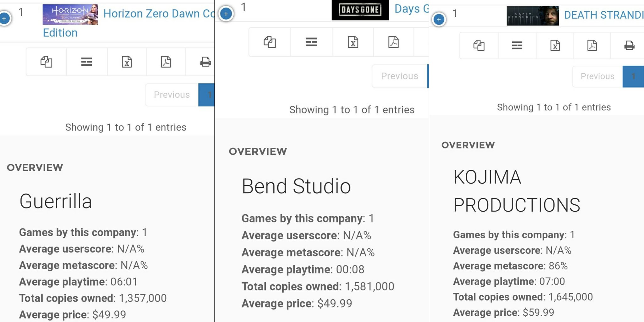Viewport: 644px width, 322px height.
Task: Click column visibility icon in Guerrilla panel
Action: pos(86,62)
